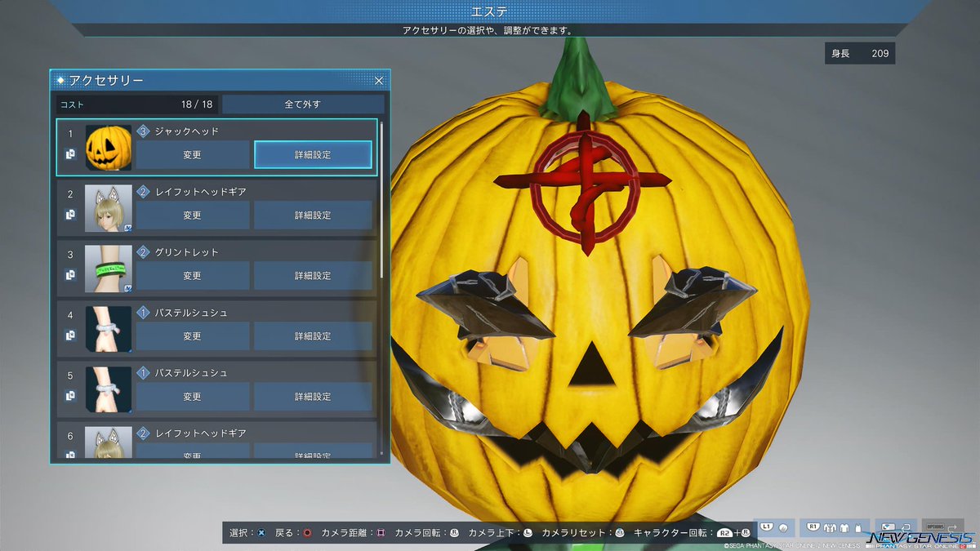980x551 pixels.
Task: Click the パステルシュシュ name in row 4
Action: [x=191, y=313]
